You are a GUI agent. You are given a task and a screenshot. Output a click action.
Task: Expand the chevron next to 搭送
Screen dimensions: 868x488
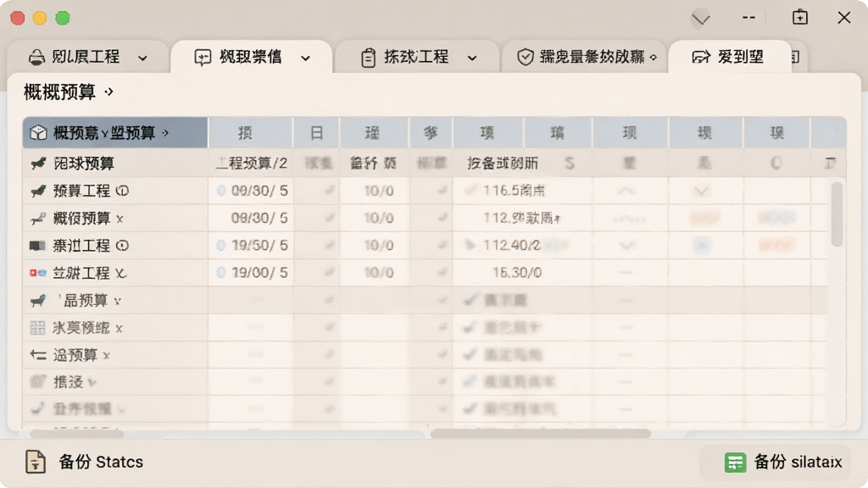(92, 382)
